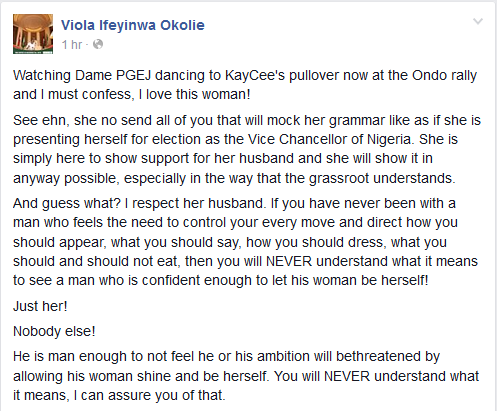Open the post options chevron menu
The image size is (497, 411).
(478, 22)
